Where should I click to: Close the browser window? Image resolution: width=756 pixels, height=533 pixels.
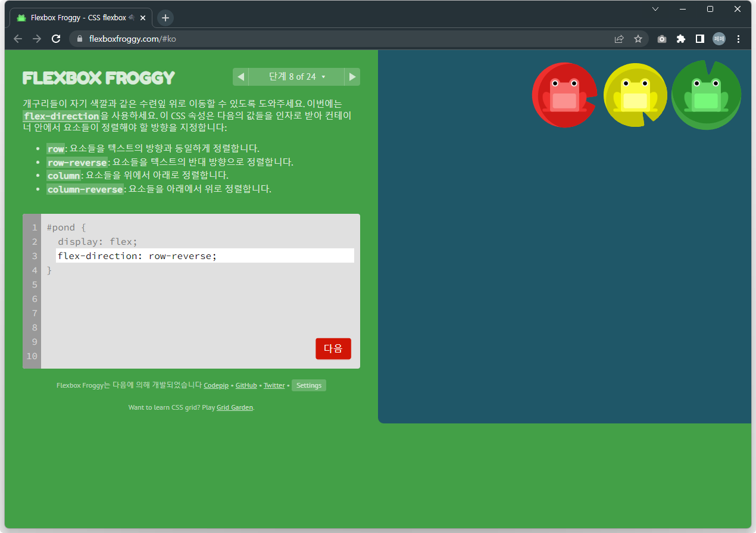pyautogui.click(x=738, y=9)
